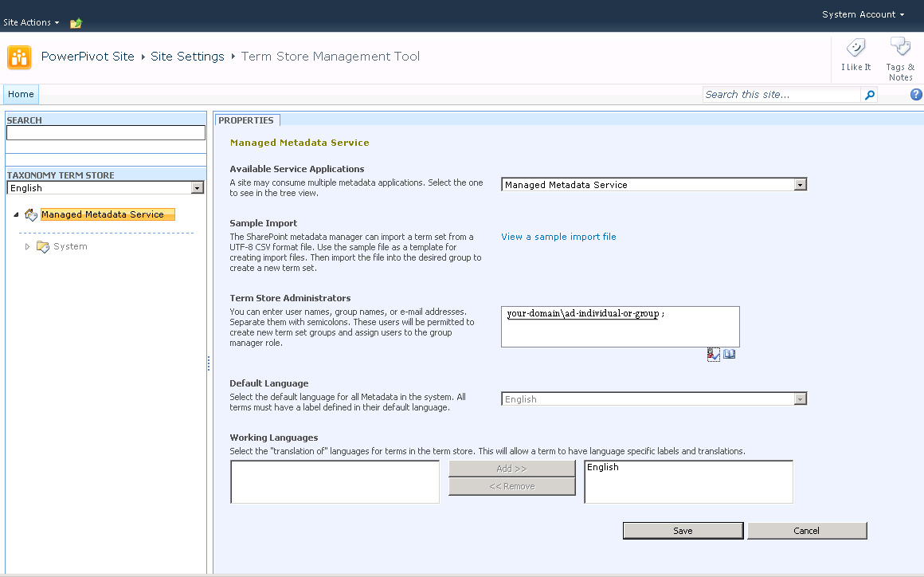Click the orange PowerPivot site logo
Screen dimensions: 924x577
coord(19,57)
